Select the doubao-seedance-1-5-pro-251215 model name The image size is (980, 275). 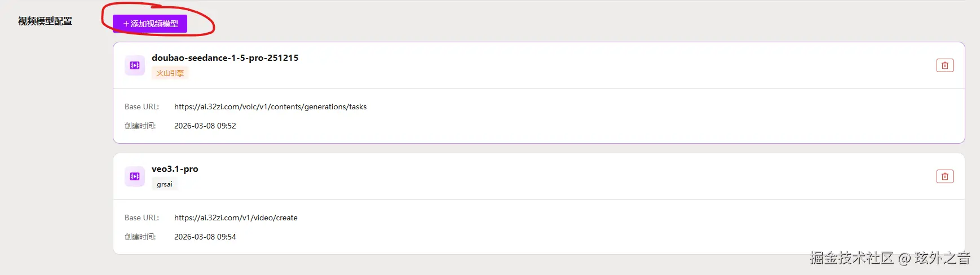[225, 57]
